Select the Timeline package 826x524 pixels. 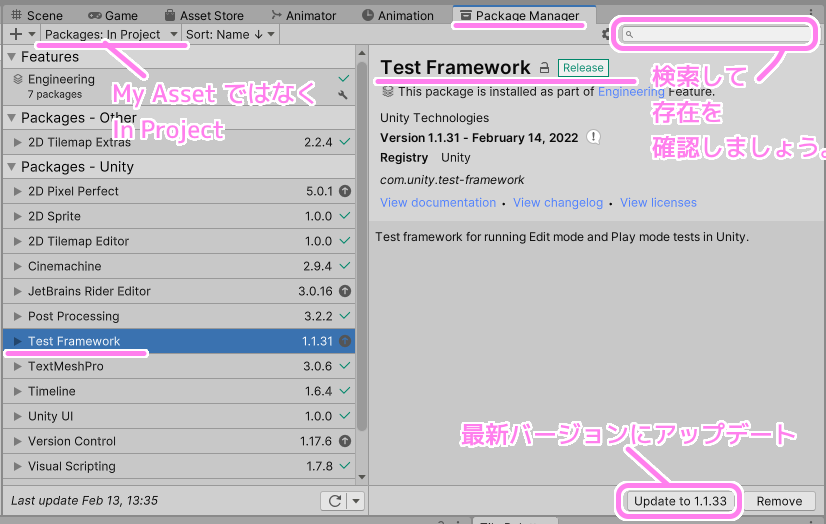coord(179,391)
